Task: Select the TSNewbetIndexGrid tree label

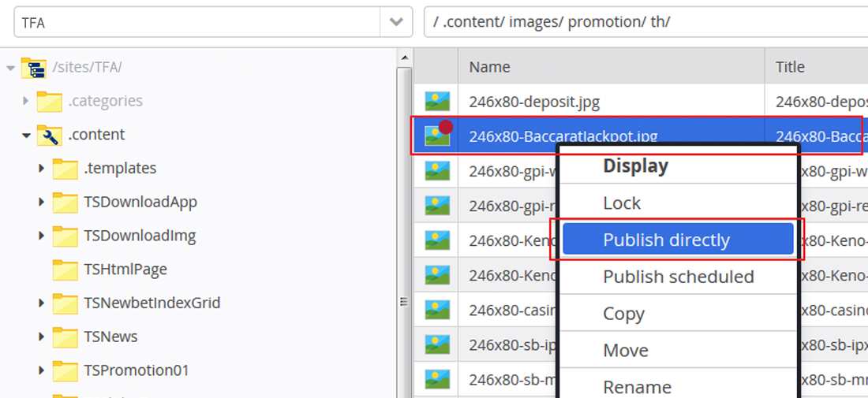Action: (152, 303)
